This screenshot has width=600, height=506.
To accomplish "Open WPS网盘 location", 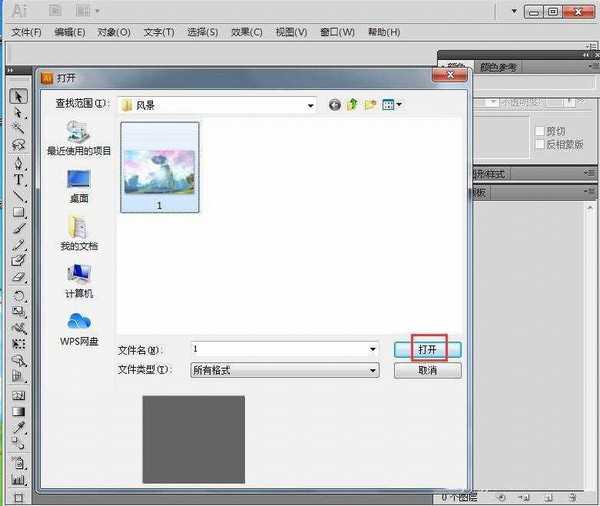I will [79, 329].
